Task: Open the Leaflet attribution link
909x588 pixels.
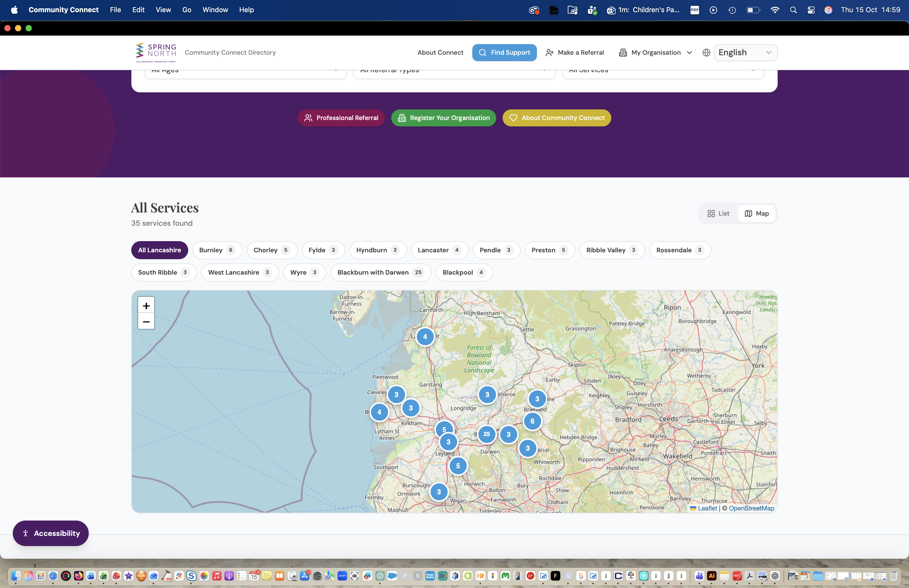Action: pyautogui.click(x=703, y=508)
